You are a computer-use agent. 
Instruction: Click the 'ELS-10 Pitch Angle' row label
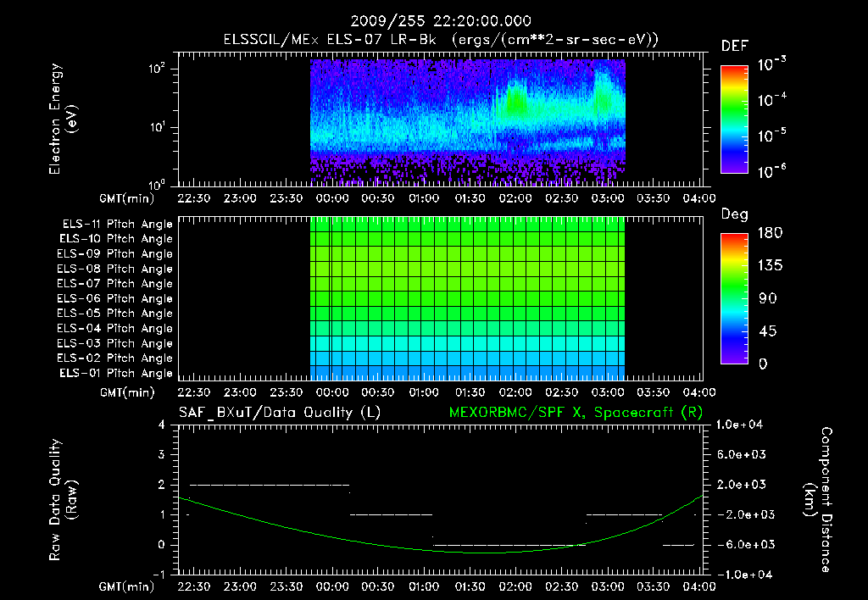coord(115,239)
